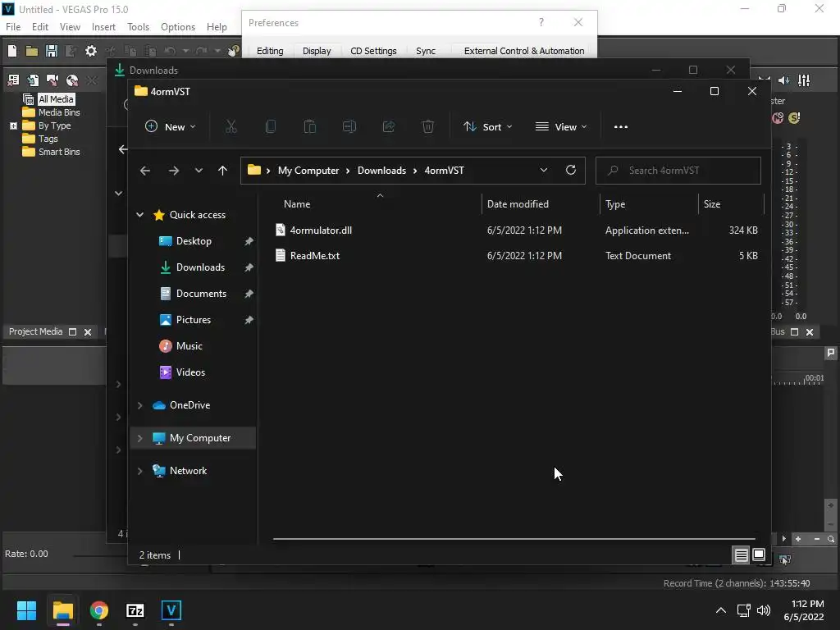Toggle the yellow Solo button on Master
This screenshot has height=630, width=840.
coord(794,118)
